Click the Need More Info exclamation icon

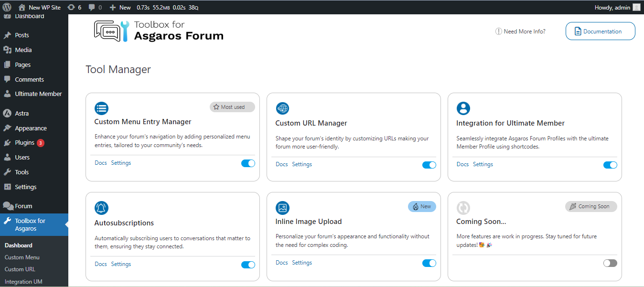point(499,32)
